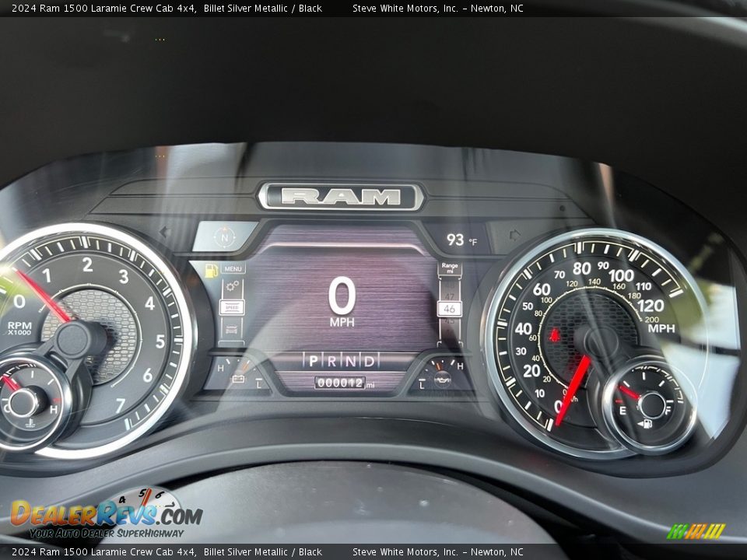This screenshot has width=747, height=560.
Task: Select gear P in the PRND indicator
Action: 313,362
